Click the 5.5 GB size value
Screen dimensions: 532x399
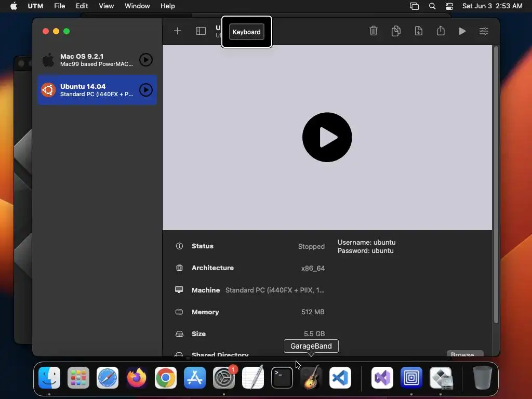[x=314, y=334]
